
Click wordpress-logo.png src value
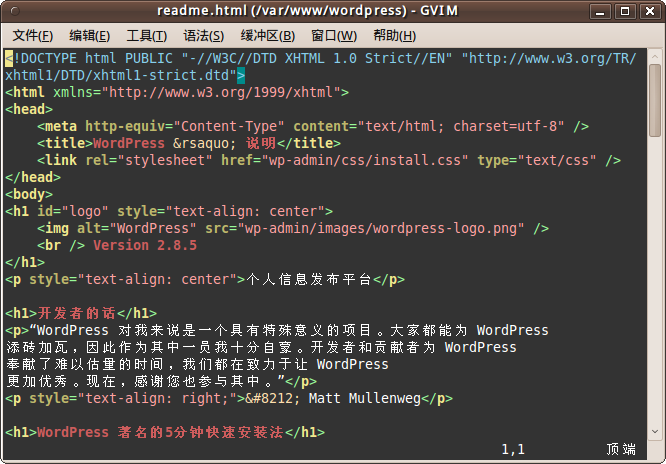pyautogui.click(x=445, y=228)
